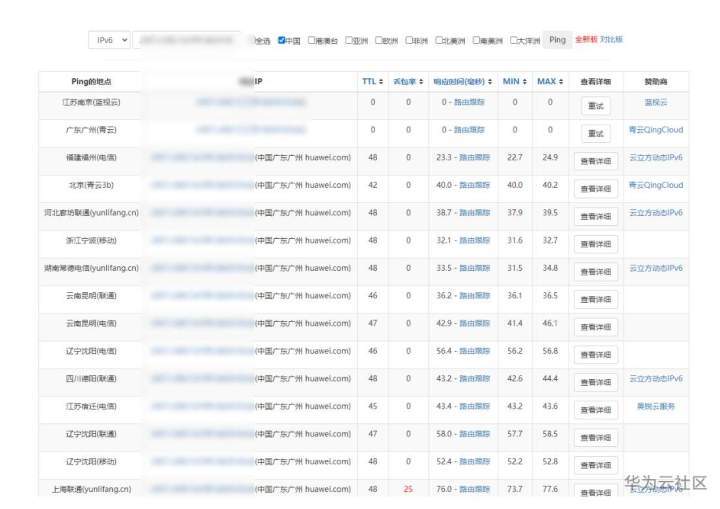Screen dimensions: 720x509
Task: Select the 赞助商 column header
Action: (x=656, y=82)
